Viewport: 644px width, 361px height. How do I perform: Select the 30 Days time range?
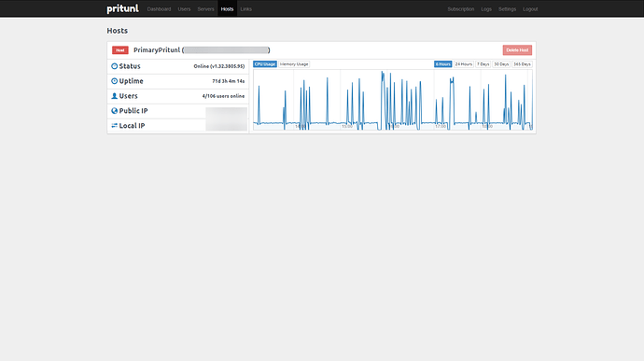[501, 64]
